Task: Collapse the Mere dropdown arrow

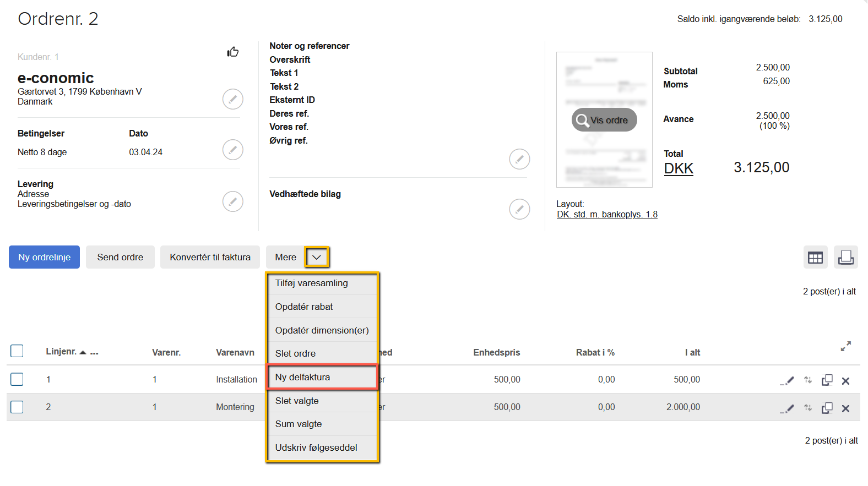Action: 317,257
